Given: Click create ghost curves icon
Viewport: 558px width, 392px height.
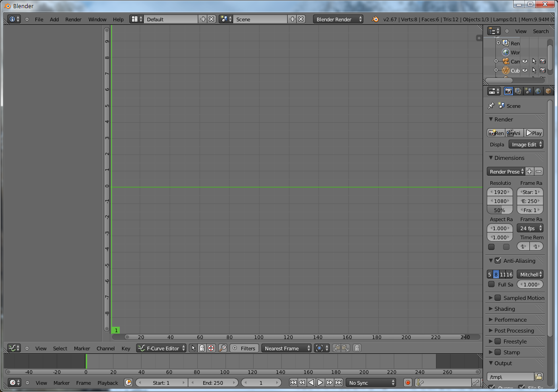Looking at the screenshot, I should tap(357, 348).
